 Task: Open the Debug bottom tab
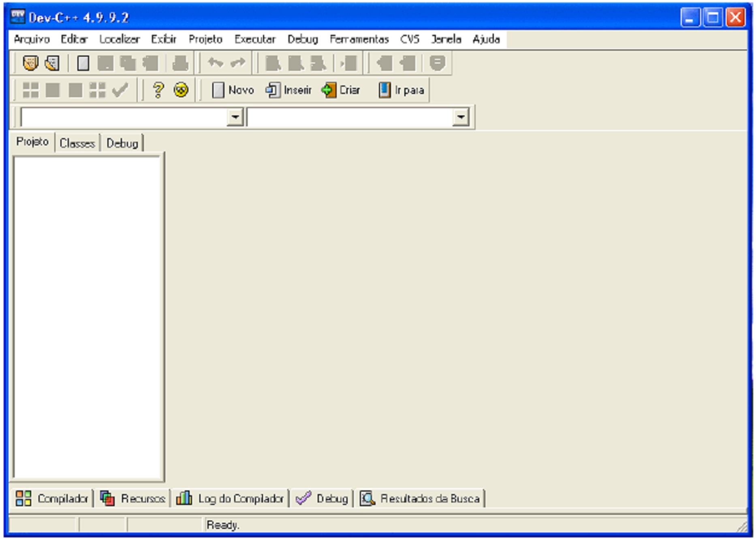[x=322, y=499]
